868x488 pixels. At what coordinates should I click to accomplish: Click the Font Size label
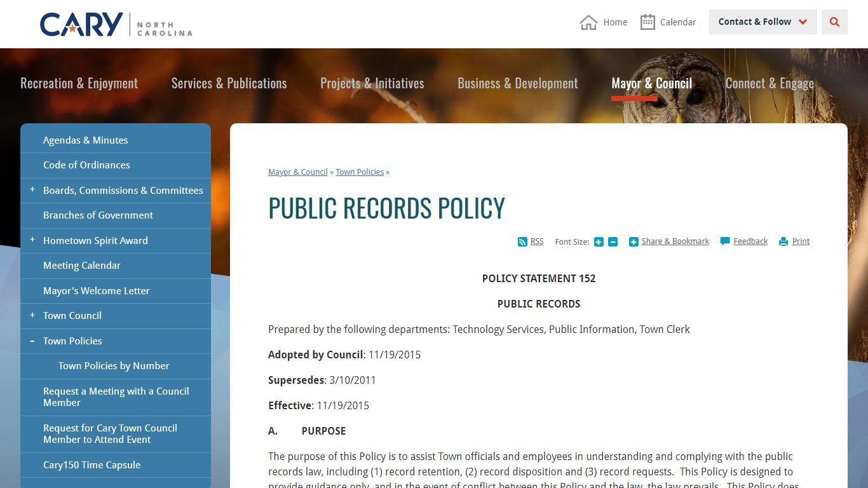(x=572, y=242)
